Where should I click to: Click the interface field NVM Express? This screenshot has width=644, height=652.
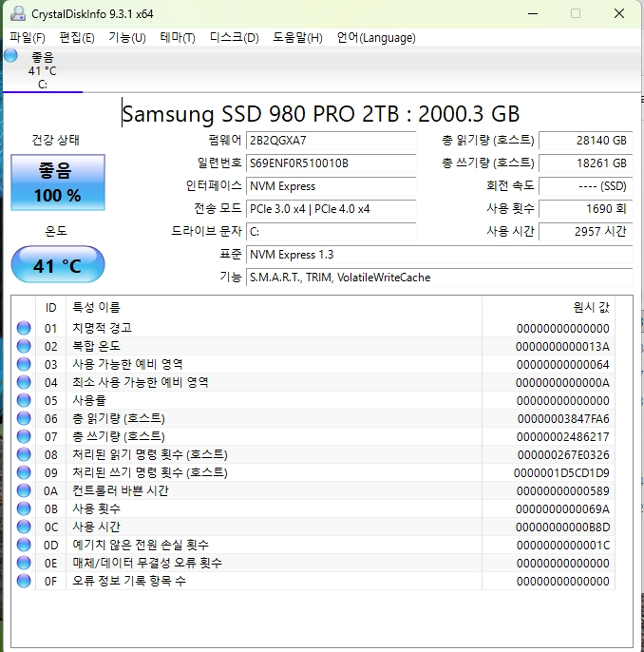pyautogui.click(x=331, y=186)
